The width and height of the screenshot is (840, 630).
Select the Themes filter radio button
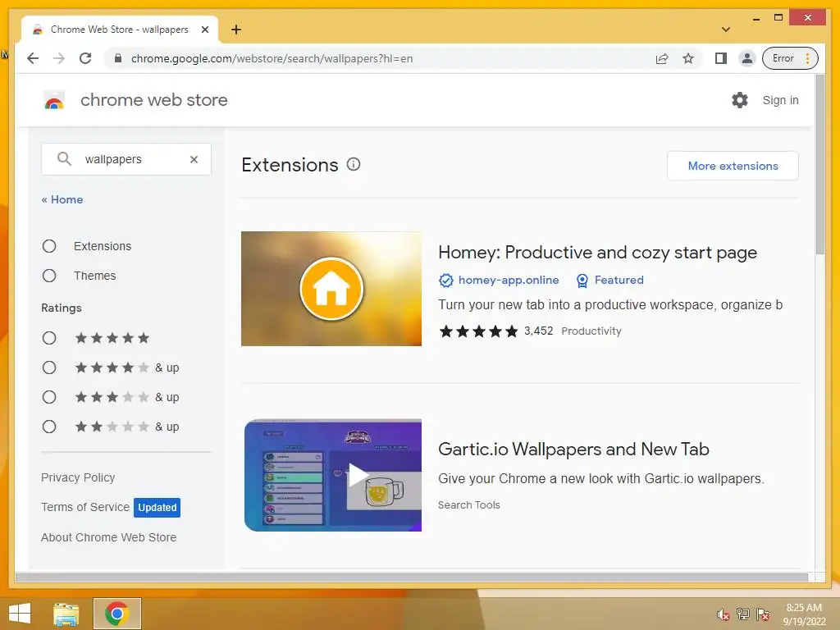(x=49, y=276)
